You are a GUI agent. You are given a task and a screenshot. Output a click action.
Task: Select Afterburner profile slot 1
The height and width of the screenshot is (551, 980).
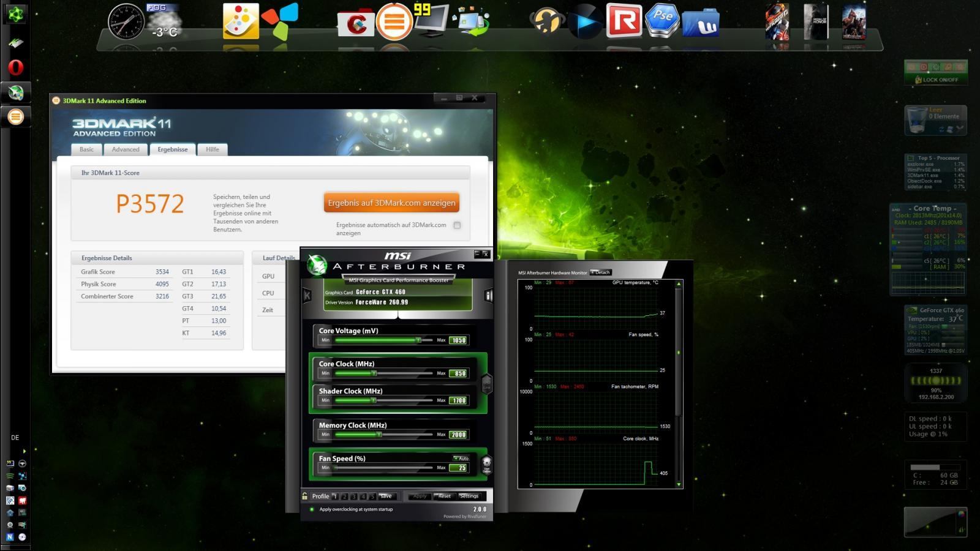pos(335,497)
